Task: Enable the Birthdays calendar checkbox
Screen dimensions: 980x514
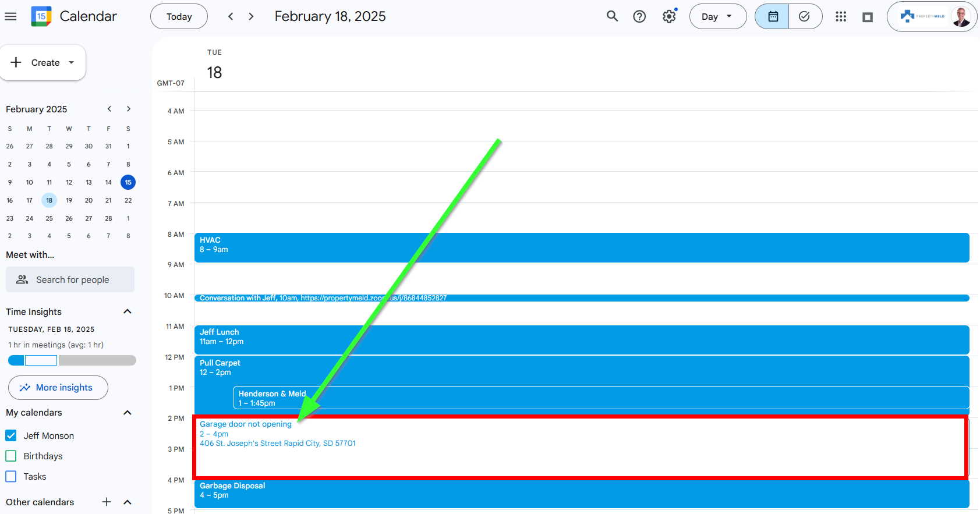Action: click(x=11, y=456)
